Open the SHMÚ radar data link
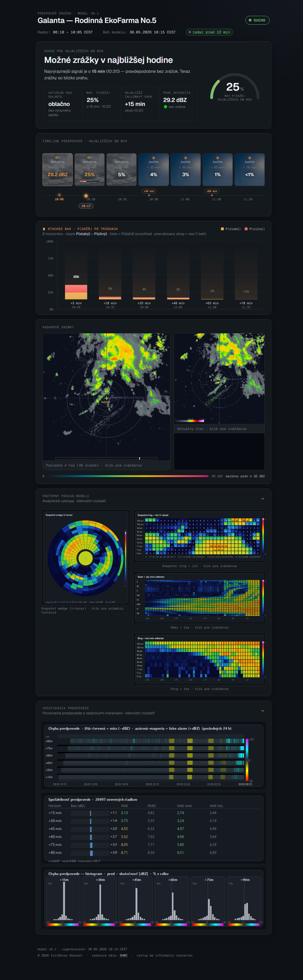 (x=124, y=955)
